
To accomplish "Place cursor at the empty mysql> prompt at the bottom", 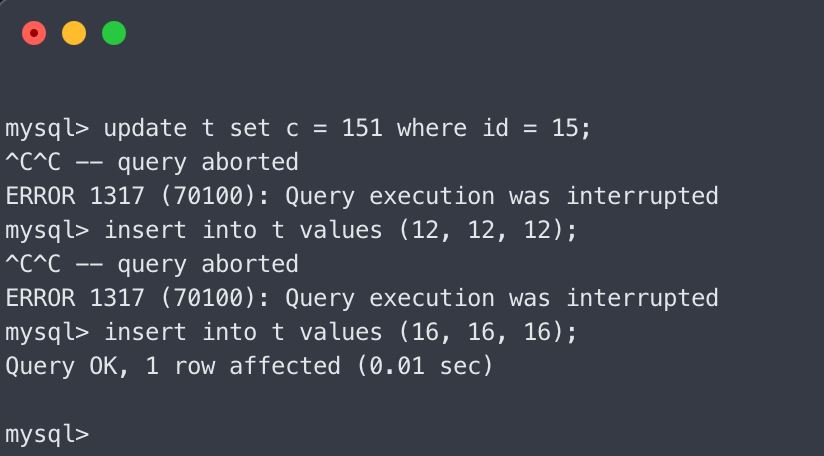I will coord(98,435).
